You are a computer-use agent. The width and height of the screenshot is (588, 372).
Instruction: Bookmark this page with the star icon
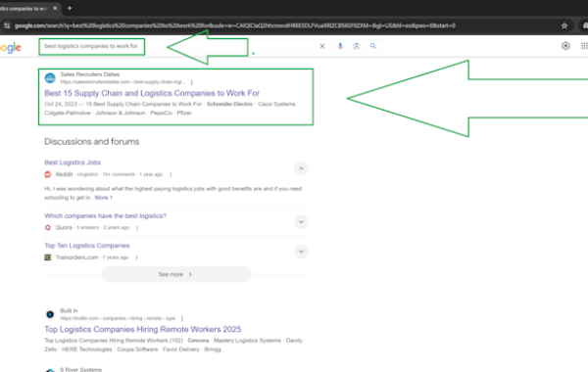click(564, 25)
